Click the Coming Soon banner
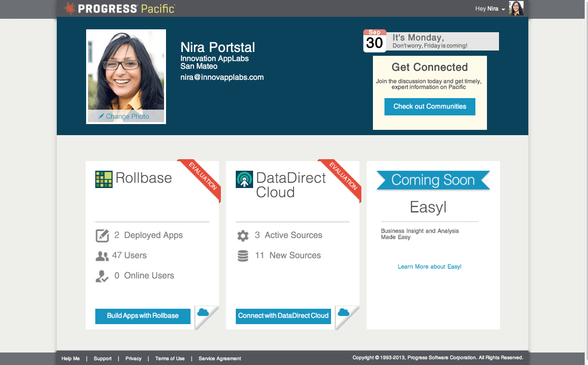 coord(433,180)
